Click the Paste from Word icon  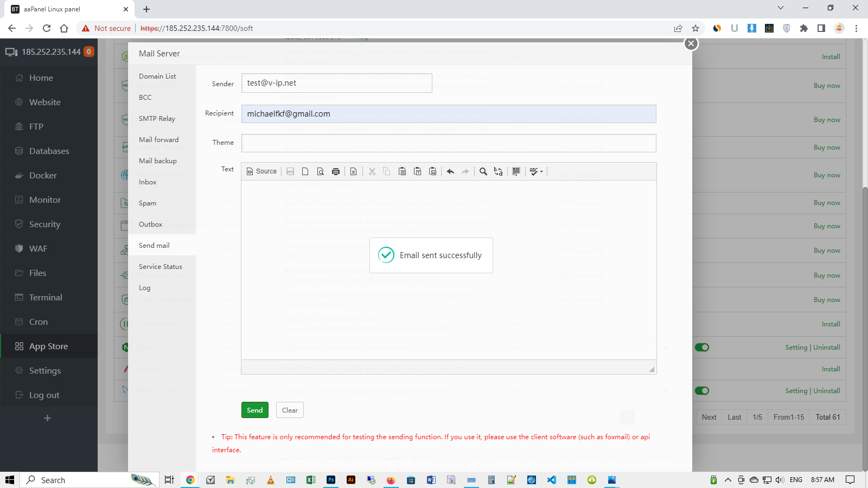coord(432,171)
